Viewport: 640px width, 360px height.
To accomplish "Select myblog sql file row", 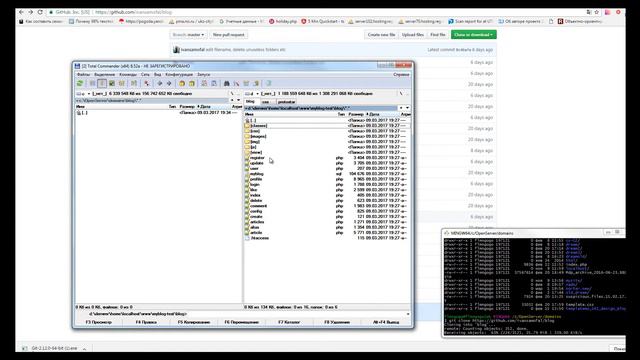I will (327, 174).
